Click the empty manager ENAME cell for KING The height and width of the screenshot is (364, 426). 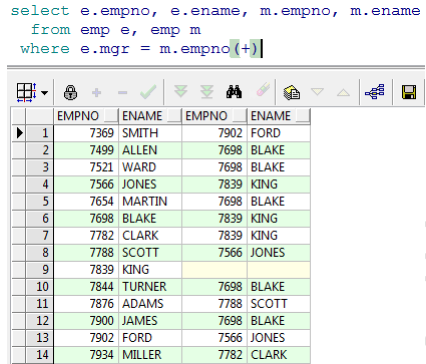coord(279,269)
